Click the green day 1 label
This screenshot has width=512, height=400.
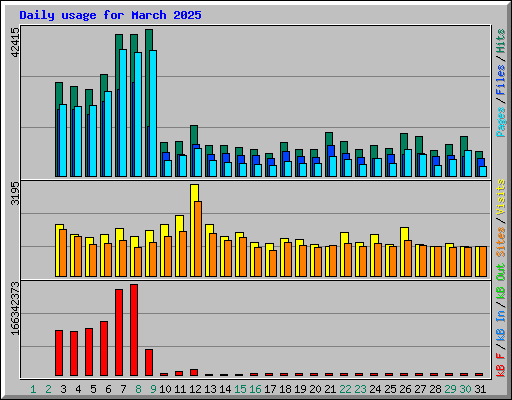33,389
